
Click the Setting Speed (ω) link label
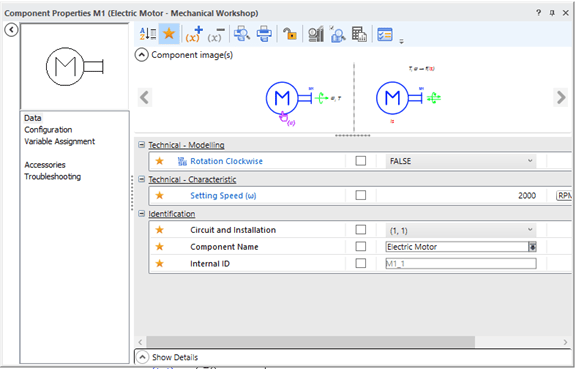point(223,196)
